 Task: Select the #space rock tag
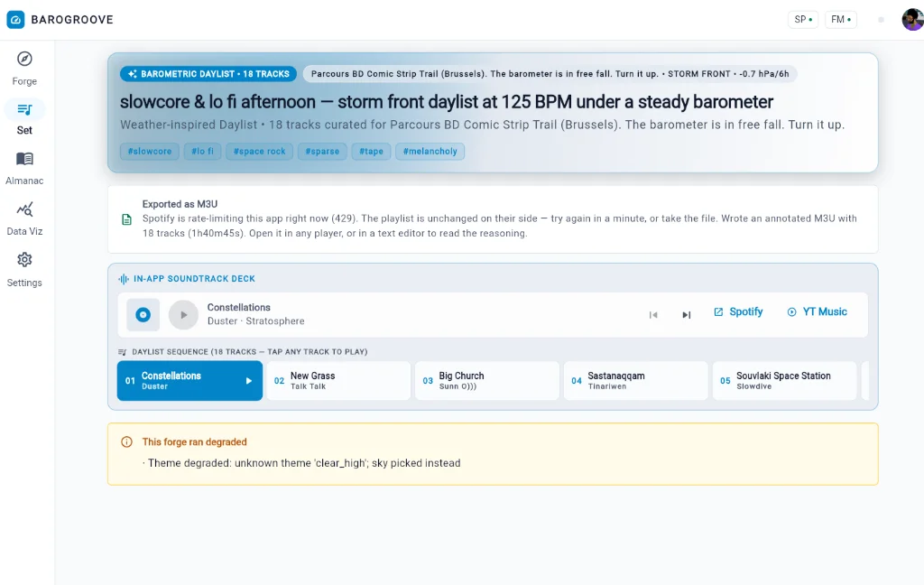coord(259,152)
